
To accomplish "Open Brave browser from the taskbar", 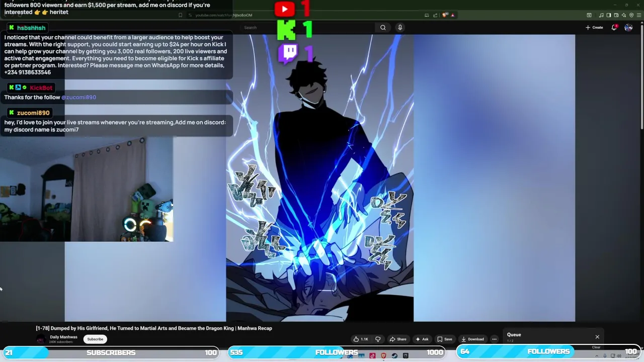I will (383, 355).
